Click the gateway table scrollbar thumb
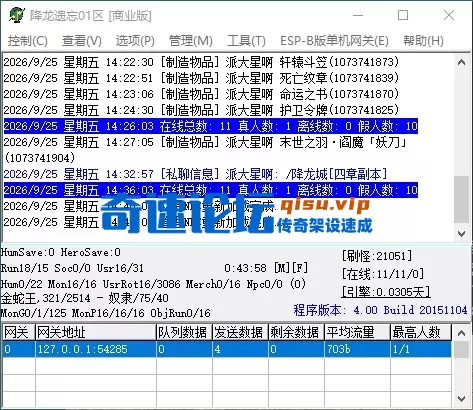 [462, 349]
